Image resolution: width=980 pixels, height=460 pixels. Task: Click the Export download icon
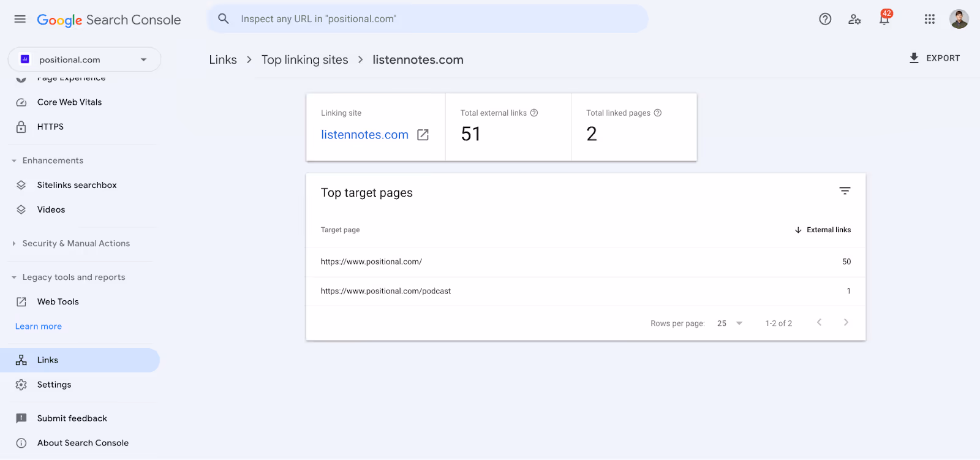coord(914,58)
